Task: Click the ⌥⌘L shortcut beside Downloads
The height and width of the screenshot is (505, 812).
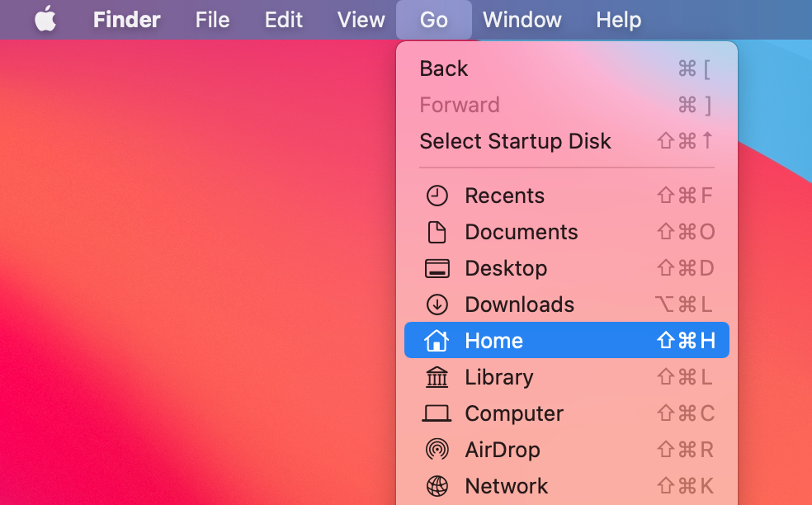Action: point(684,304)
